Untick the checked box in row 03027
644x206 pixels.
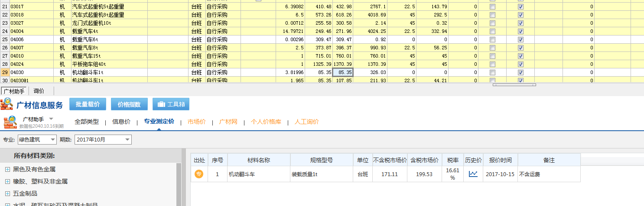point(520,23)
